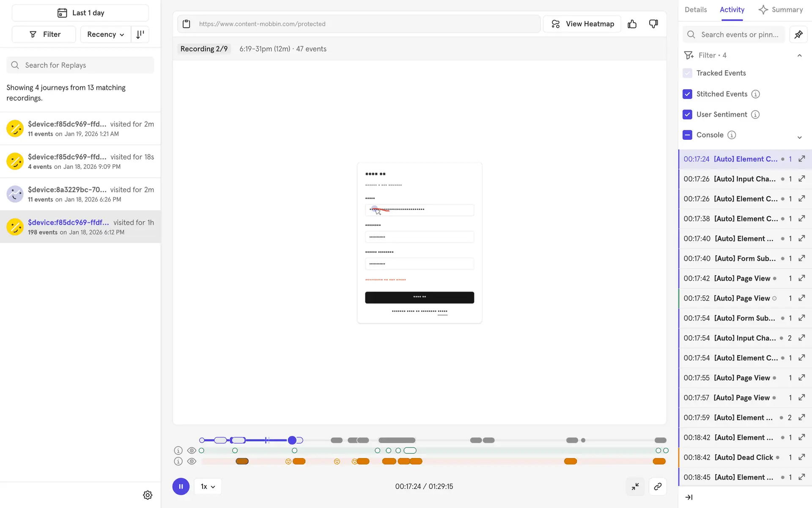
Task: Toggle the Console checkbox
Action: (687, 135)
